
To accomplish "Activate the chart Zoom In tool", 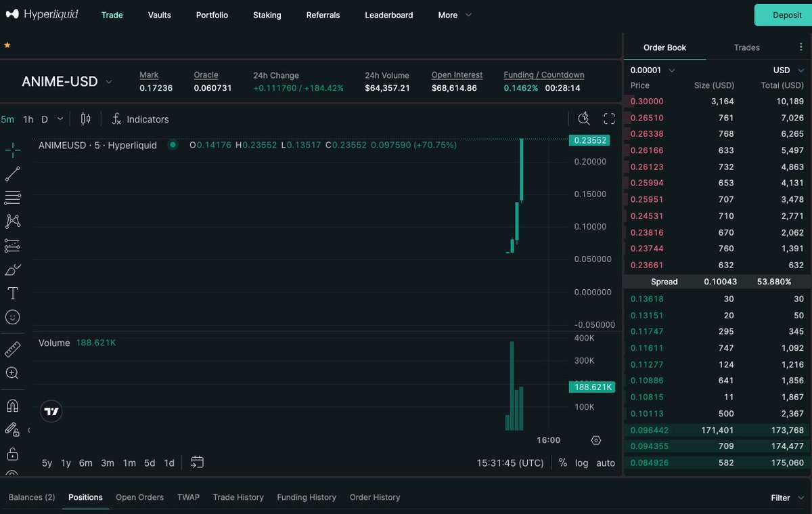I will 14,372.
